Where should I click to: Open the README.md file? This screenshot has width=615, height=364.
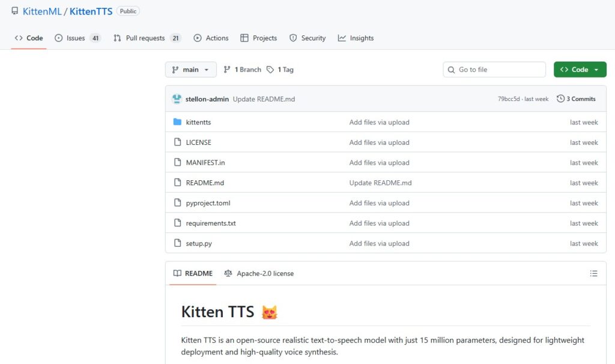pyautogui.click(x=205, y=183)
